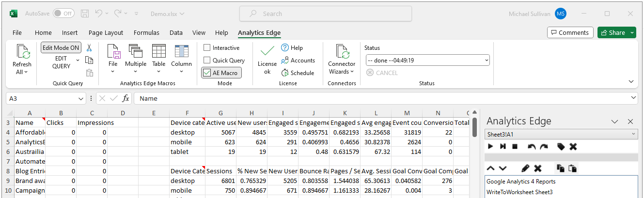This screenshot has width=644, height=198.
Task: Open the Comments button
Action: click(570, 32)
